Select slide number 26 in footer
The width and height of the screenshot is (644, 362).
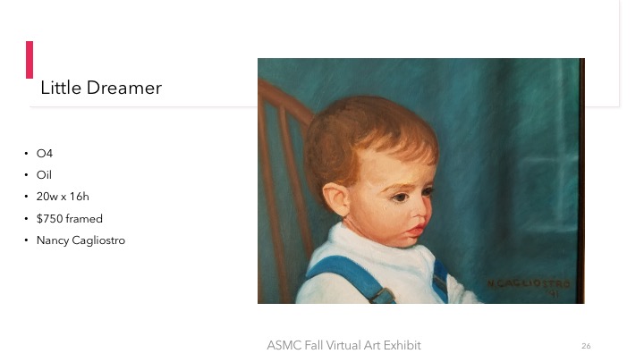click(586, 346)
